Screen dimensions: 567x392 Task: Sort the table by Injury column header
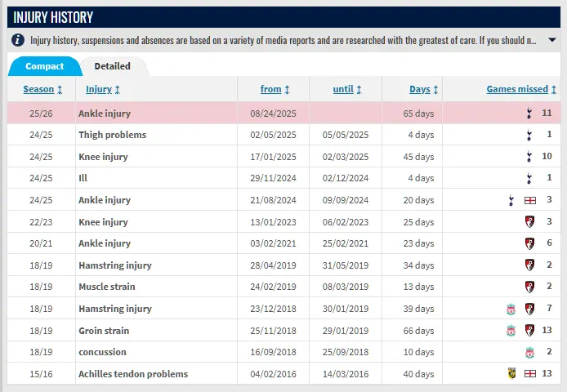pyautogui.click(x=103, y=89)
